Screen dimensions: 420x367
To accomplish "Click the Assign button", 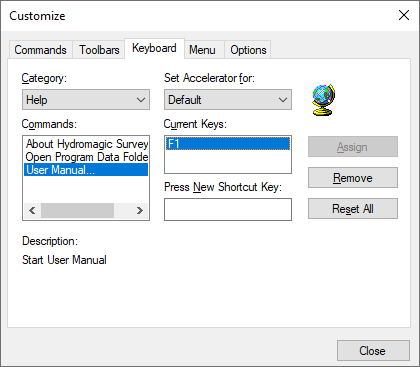I will (353, 147).
